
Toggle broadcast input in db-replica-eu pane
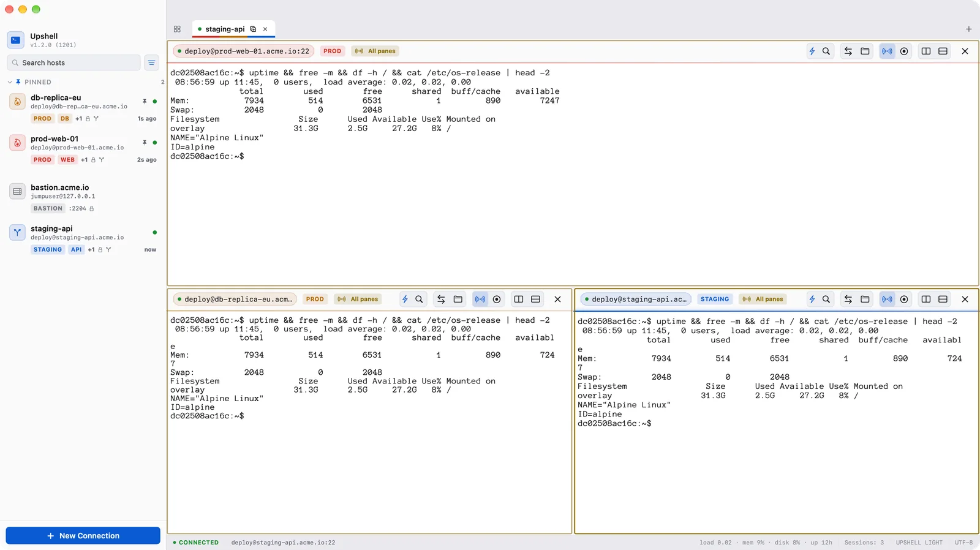[x=480, y=299]
